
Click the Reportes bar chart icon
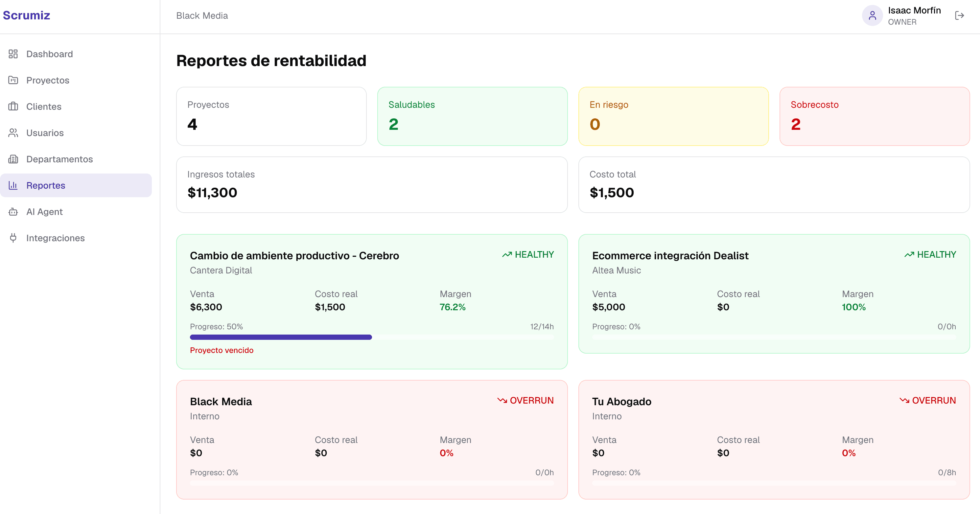coord(13,185)
